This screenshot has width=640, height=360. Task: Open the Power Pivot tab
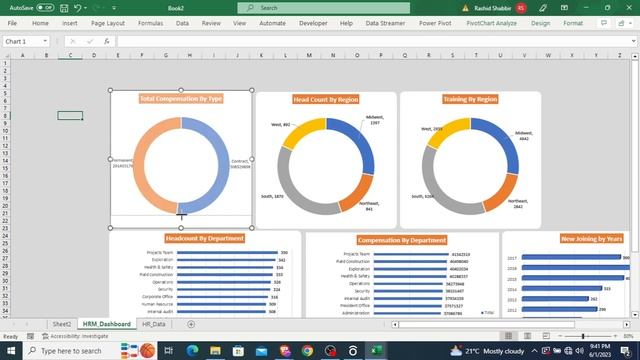(x=435, y=23)
